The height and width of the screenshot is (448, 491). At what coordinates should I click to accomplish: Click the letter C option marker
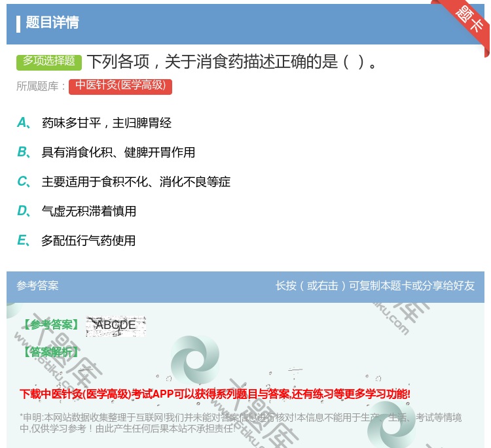pyautogui.click(x=24, y=181)
